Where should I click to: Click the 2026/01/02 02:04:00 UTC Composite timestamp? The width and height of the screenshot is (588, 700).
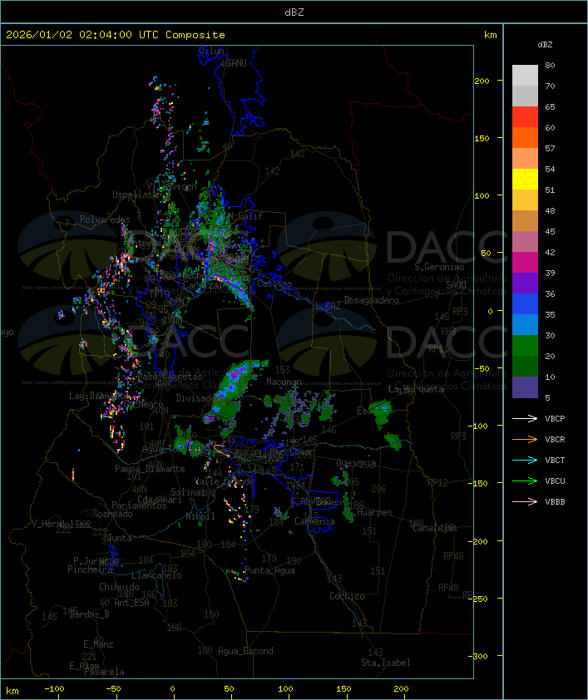pyautogui.click(x=116, y=35)
